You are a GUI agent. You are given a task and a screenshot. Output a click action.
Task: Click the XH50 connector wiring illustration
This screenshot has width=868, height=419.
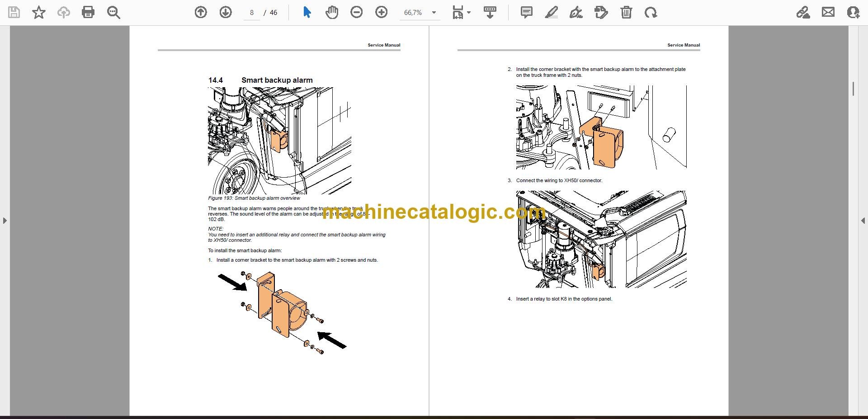(601, 239)
